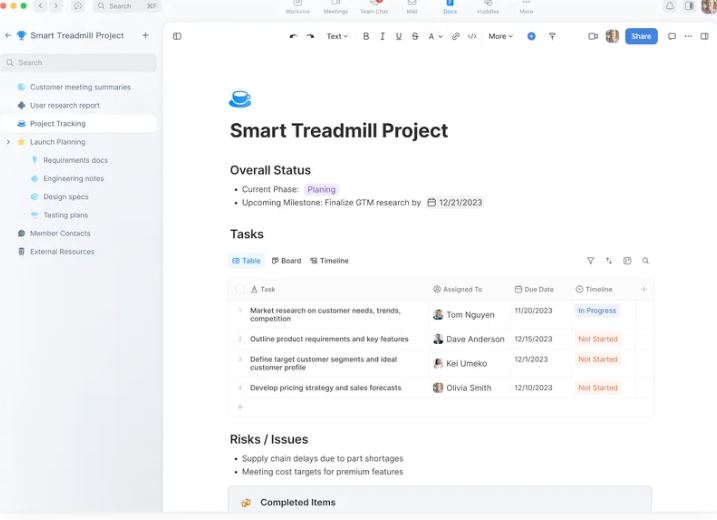Search within the tasks table
This screenshot has width=717, height=520.
646,261
